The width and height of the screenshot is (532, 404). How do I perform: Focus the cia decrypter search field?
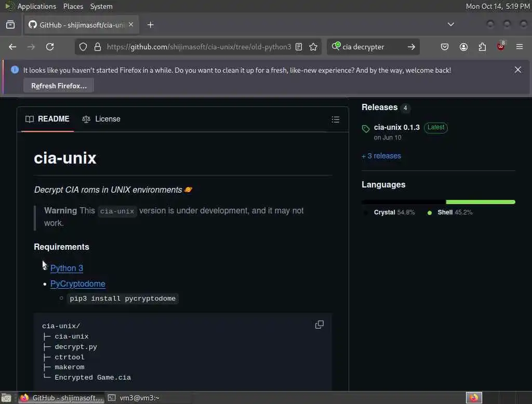tap(373, 47)
